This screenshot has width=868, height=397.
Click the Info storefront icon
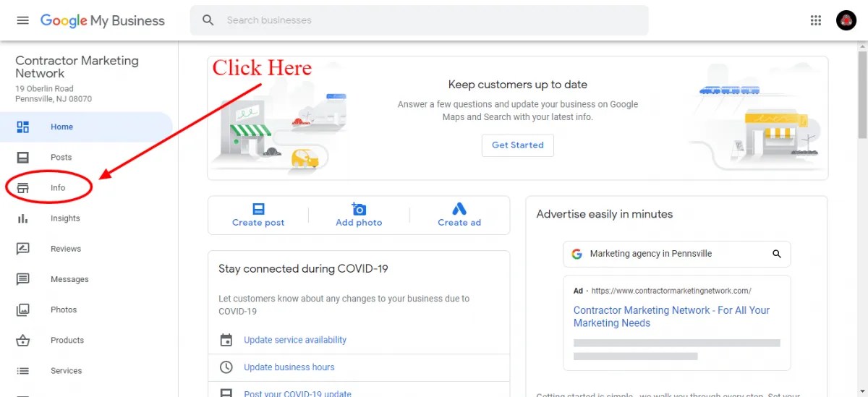23,188
